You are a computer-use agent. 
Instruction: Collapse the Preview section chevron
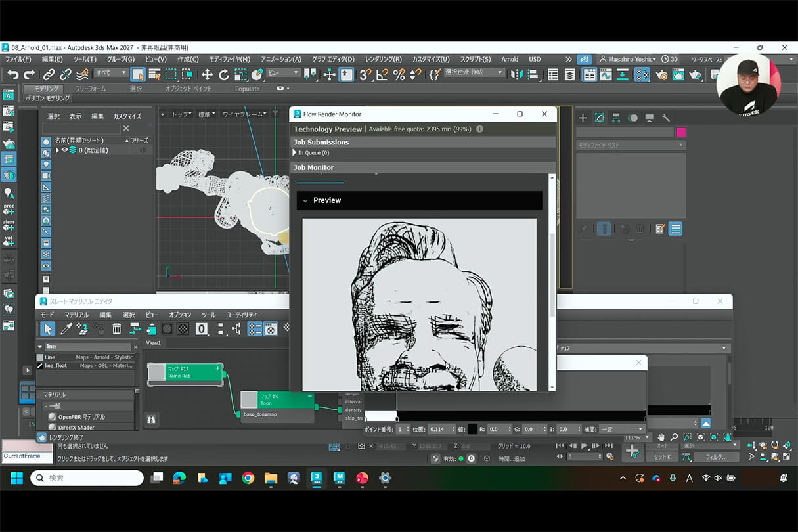click(x=305, y=200)
